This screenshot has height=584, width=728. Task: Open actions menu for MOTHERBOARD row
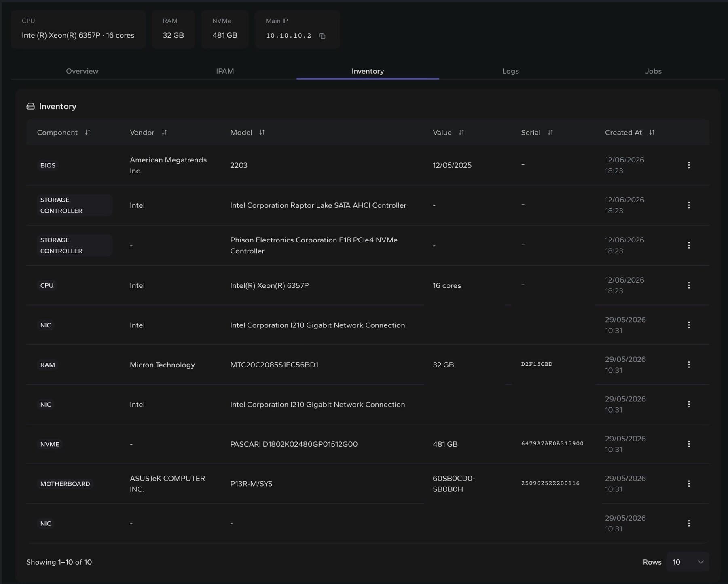tap(689, 483)
